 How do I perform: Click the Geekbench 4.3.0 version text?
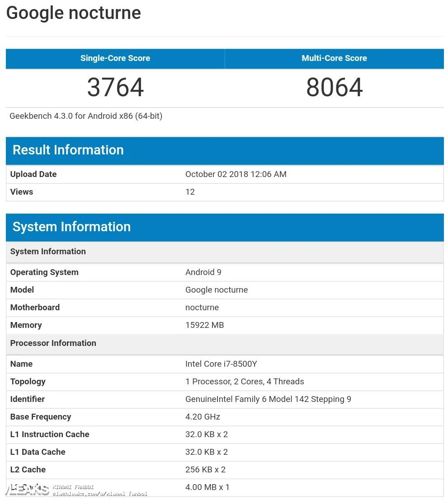click(x=86, y=116)
